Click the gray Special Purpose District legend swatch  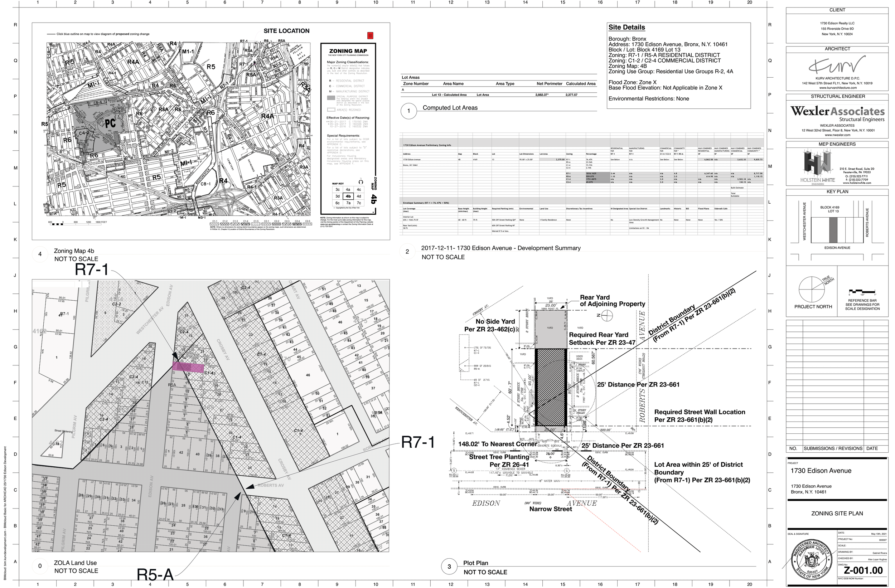pyautogui.click(x=331, y=98)
